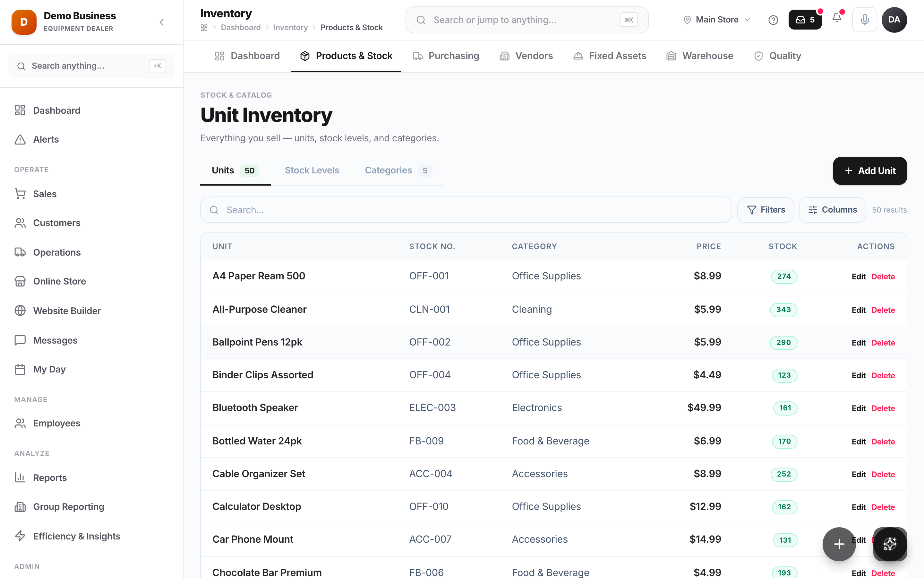Switch to the Fixed Assets tab
This screenshot has width=924, height=578.
click(x=609, y=56)
